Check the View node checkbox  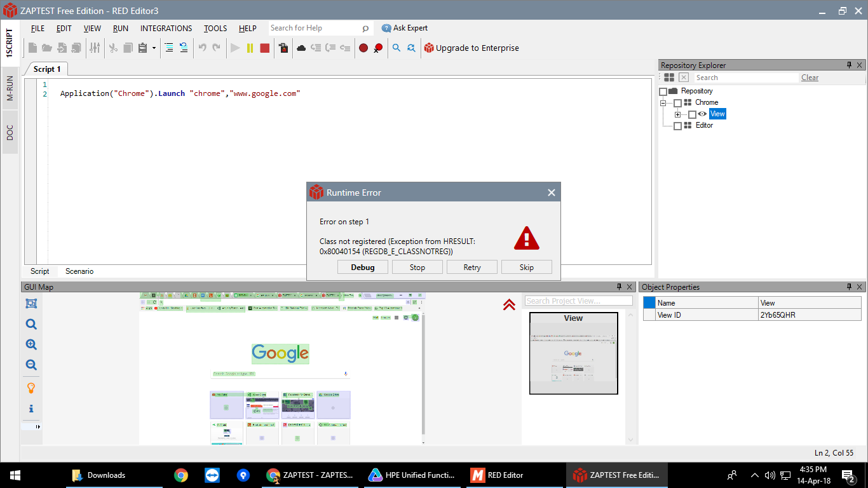(692, 114)
